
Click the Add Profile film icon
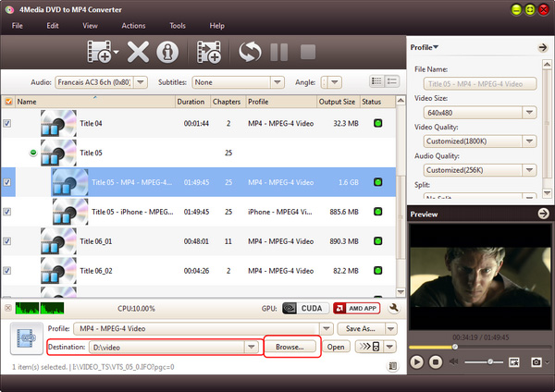(207, 53)
